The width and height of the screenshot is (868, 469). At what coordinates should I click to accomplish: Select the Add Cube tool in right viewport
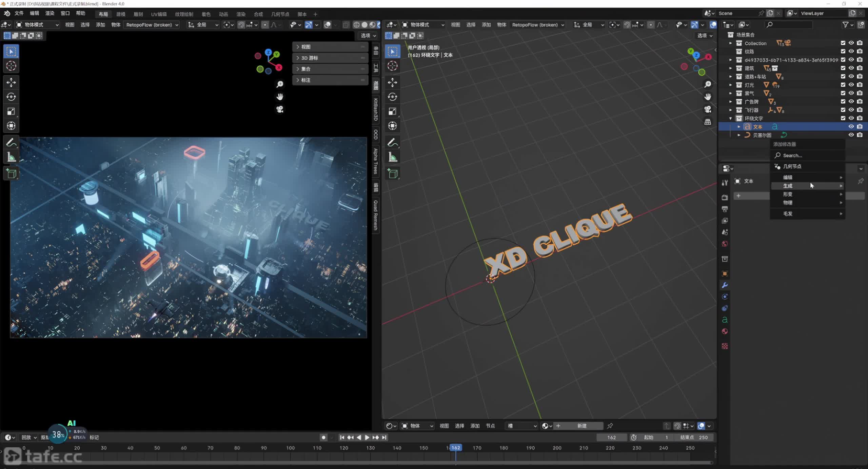(393, 174)
